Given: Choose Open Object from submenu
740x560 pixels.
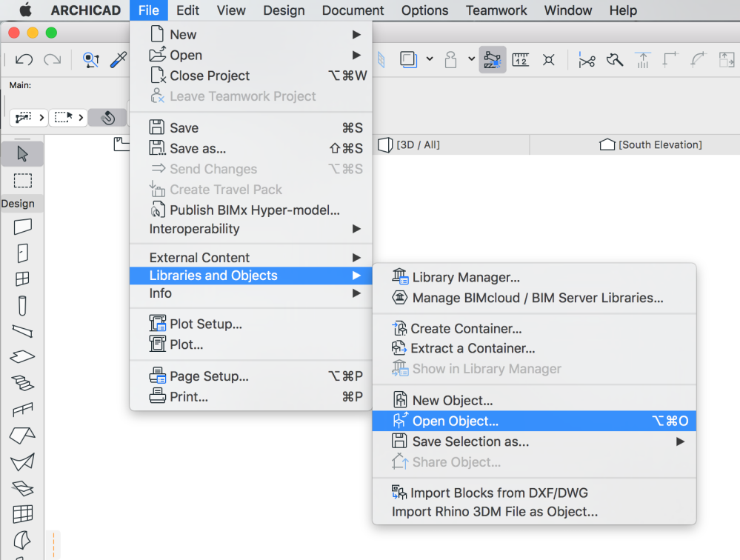Looking at the screenshot, I should tap(534, 421).
